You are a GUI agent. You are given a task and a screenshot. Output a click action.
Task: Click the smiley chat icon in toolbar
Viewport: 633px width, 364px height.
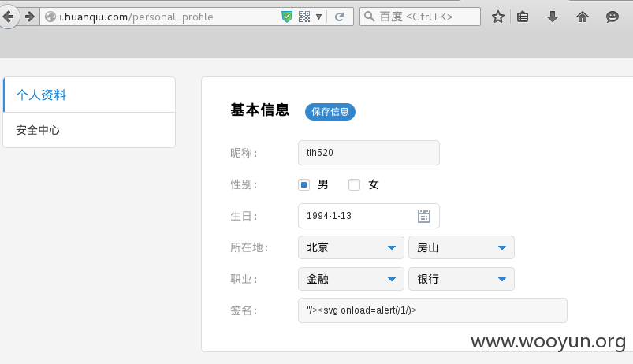613,17
